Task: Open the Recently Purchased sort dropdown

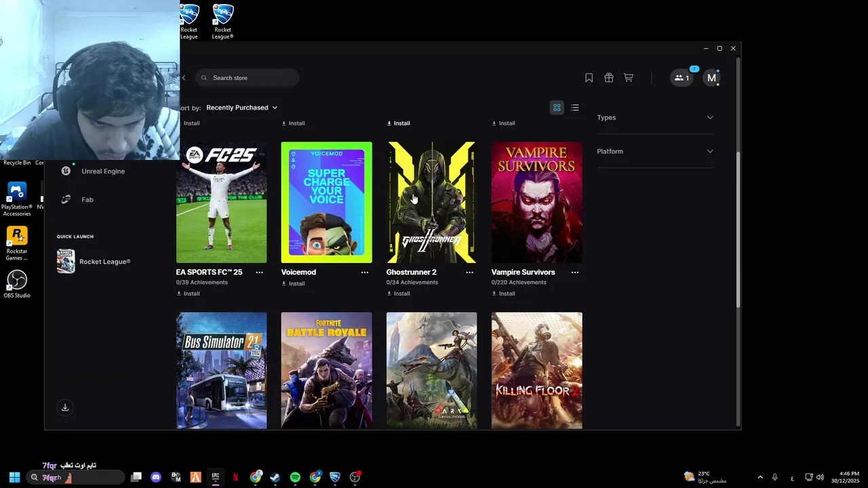Action: click(241, 108)
